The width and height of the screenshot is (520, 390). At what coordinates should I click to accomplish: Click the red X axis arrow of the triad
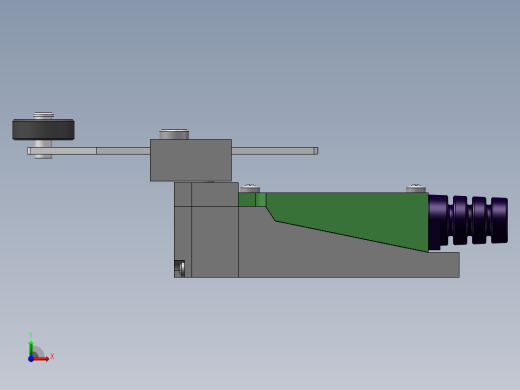(x=42, y=359)
